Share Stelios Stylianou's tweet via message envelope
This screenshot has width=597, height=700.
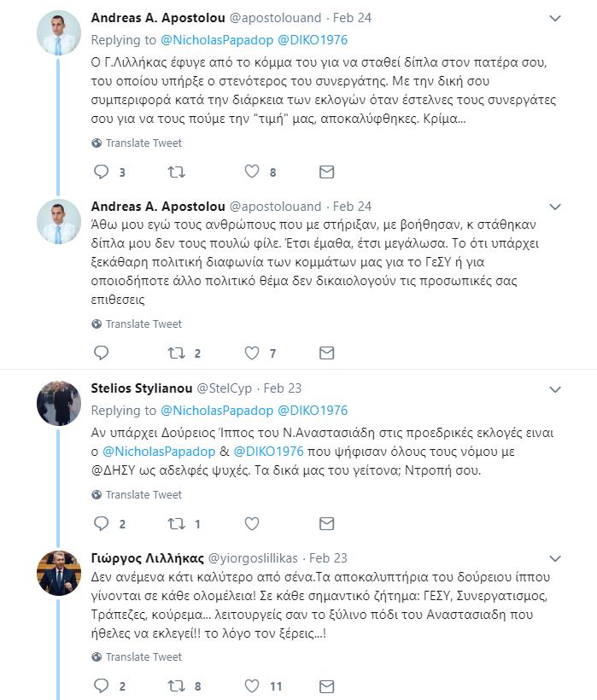327,523
